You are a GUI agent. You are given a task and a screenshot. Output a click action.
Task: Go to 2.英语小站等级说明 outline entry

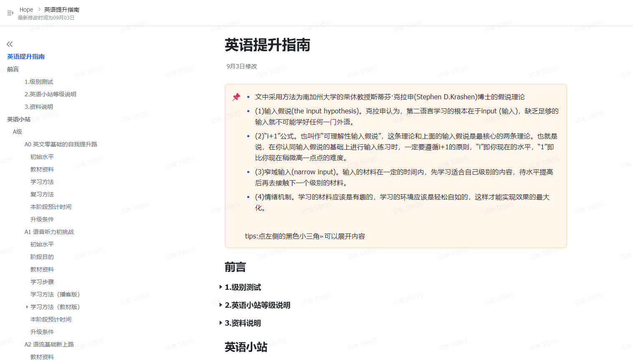coord(50,94)
